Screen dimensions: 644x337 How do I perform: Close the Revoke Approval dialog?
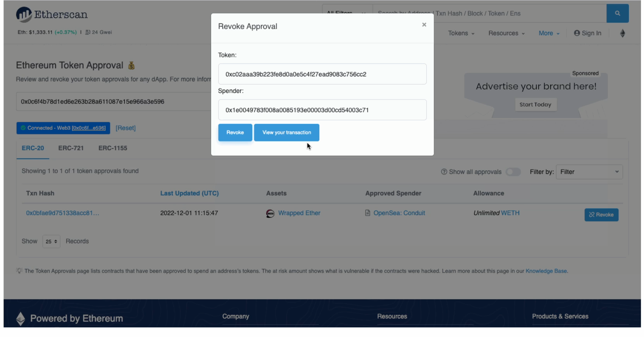coord(424,25)
